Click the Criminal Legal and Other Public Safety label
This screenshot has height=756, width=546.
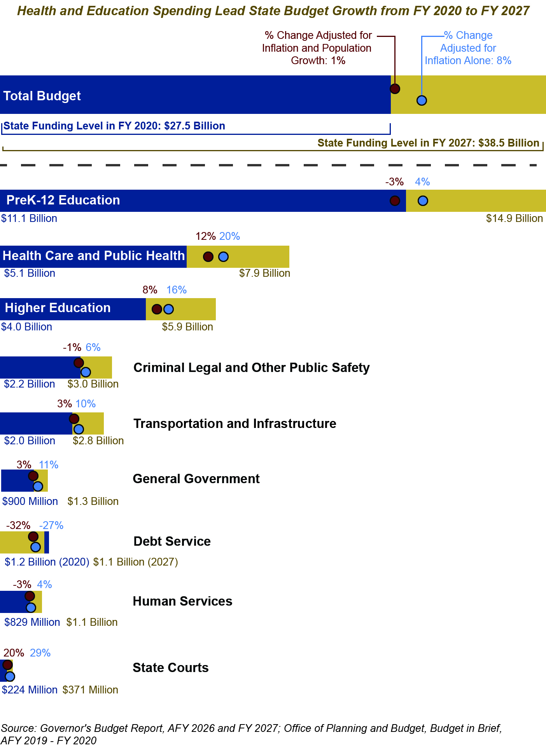[x=251, y=368]
